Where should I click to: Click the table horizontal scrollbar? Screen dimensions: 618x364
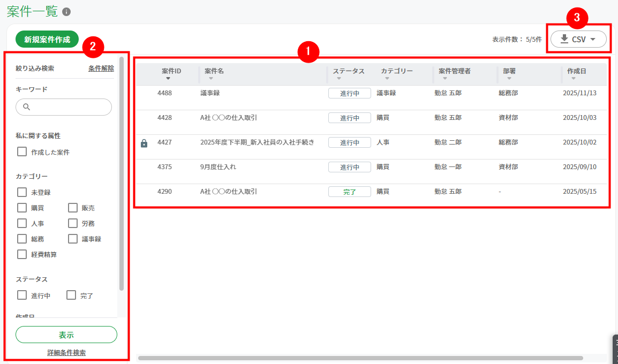360,358
